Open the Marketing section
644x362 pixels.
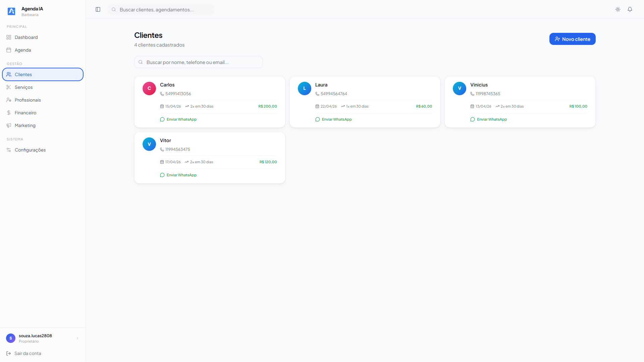pos(43,125)
